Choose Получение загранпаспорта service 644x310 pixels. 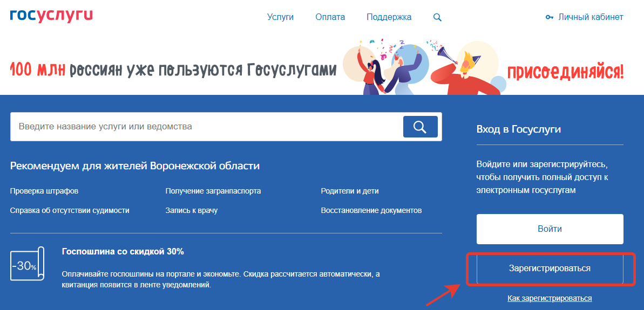point(213,191)
